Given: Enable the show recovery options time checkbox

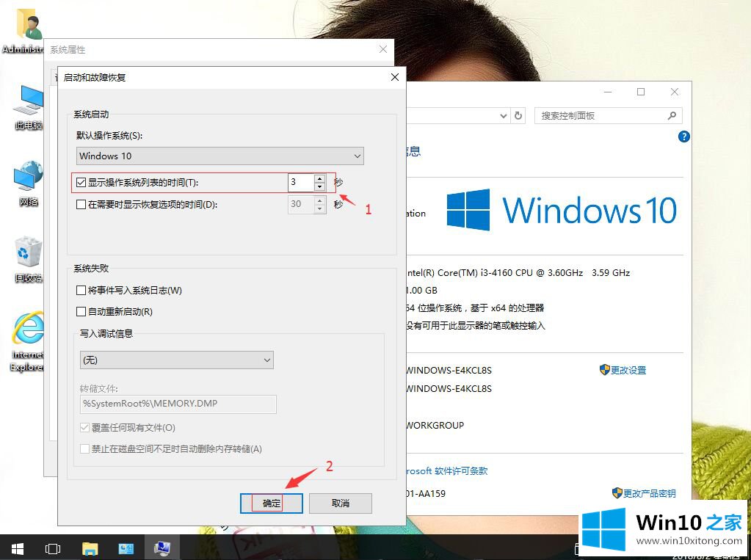Looking at the screenshot, I should point(81,205).
